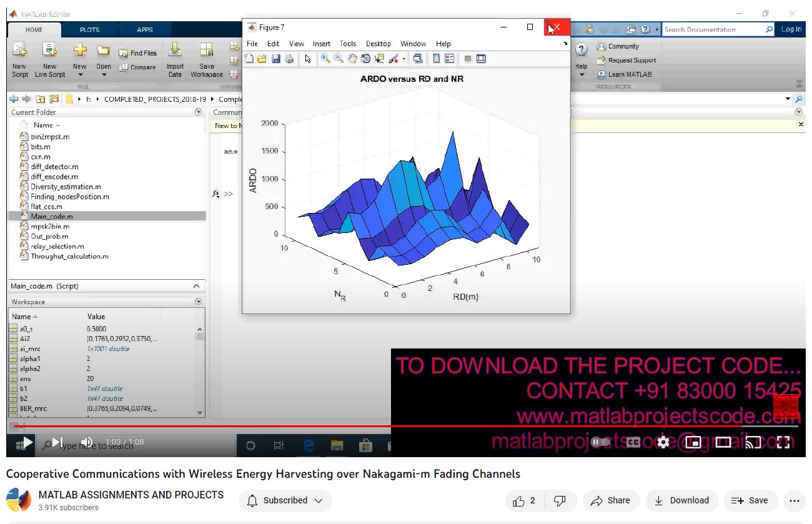812x524 pixels.
Task: Select the Rotate 3D tool
Action: coord(366,59)
